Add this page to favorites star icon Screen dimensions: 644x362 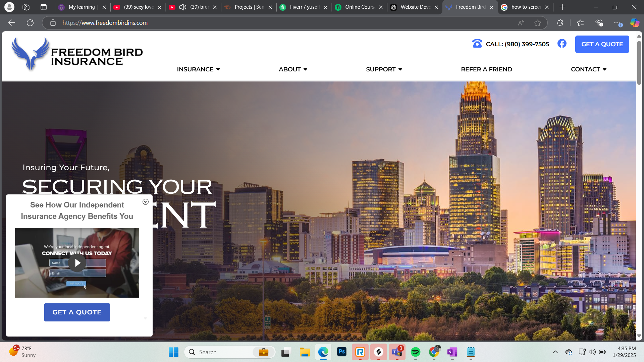pyautogui.click(x=538, y=23)
